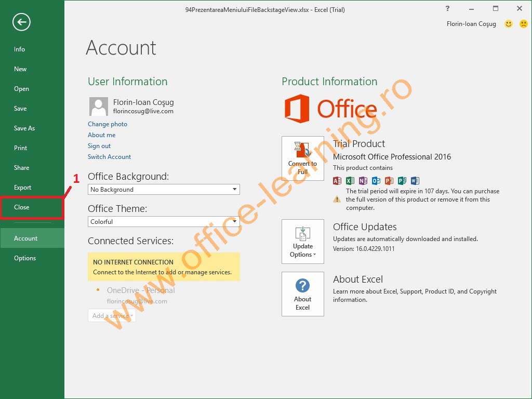Click the back arrow to exit Backstage
The height and width of the screenshot is (399, 532).
pos(21,22)
